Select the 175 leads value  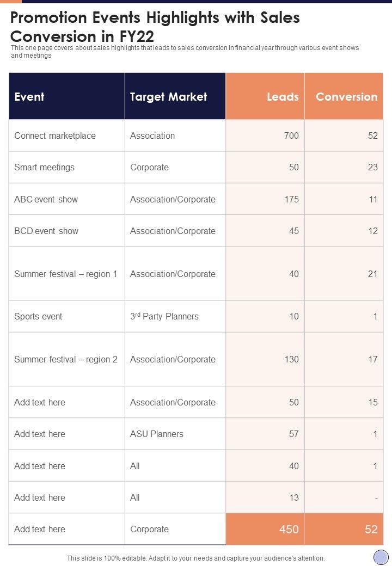291,199
